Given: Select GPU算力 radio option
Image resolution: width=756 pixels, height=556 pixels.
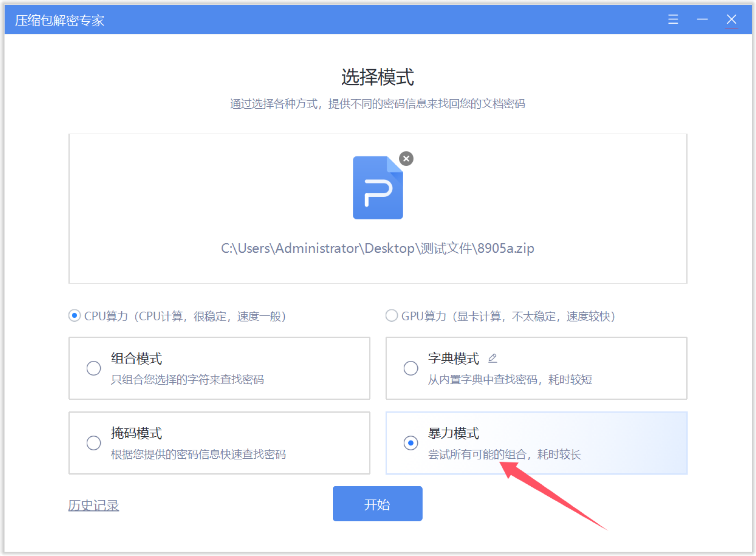Looking at the screenshot, I should click(x=391, y=315).
